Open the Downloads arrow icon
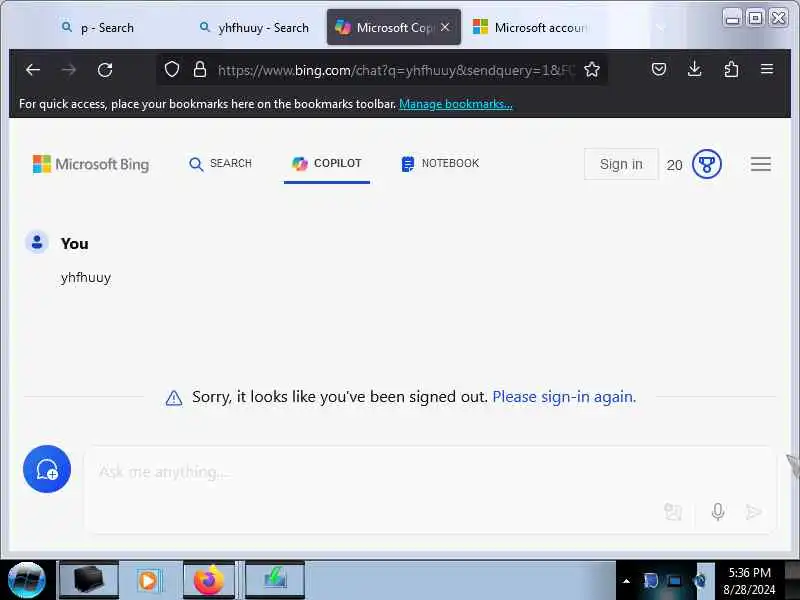 (x=694, y=69)
